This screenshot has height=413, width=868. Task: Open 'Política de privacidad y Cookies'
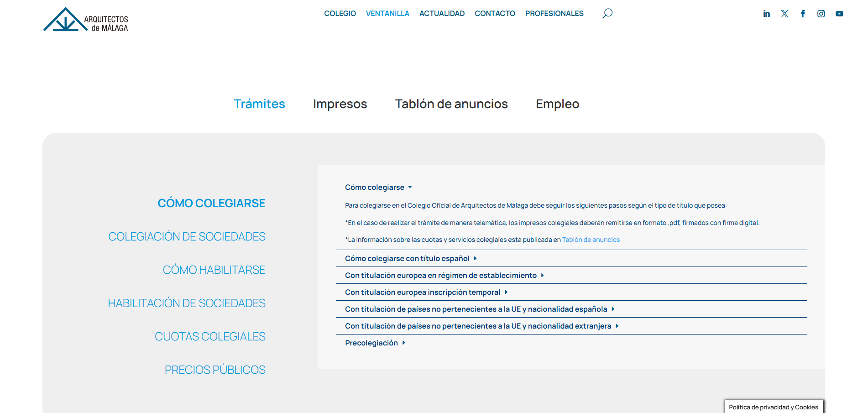(773, 407)
